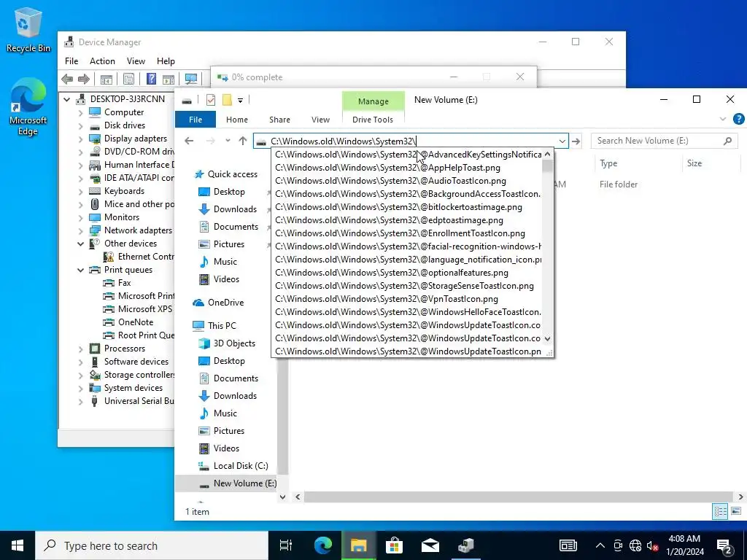Open Recycle Bin desktop icon
This screenshot has height=560, width=747.
coord(28,31)
